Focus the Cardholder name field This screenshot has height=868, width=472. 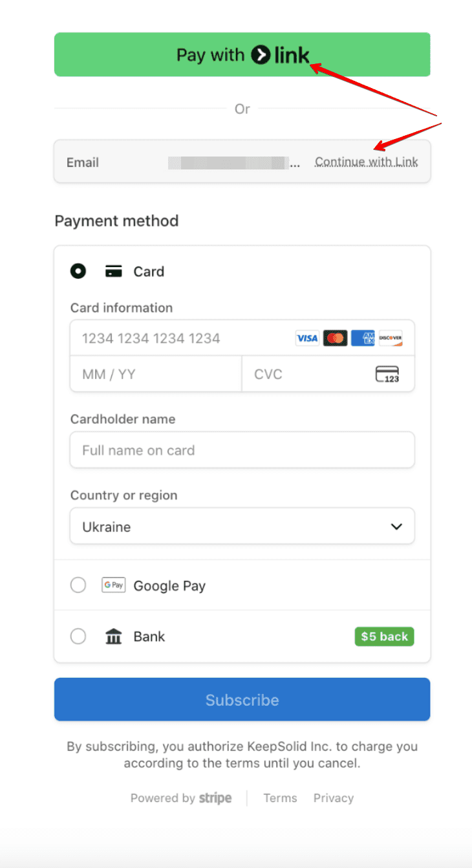pyautogui.click(x=242, y=450)
